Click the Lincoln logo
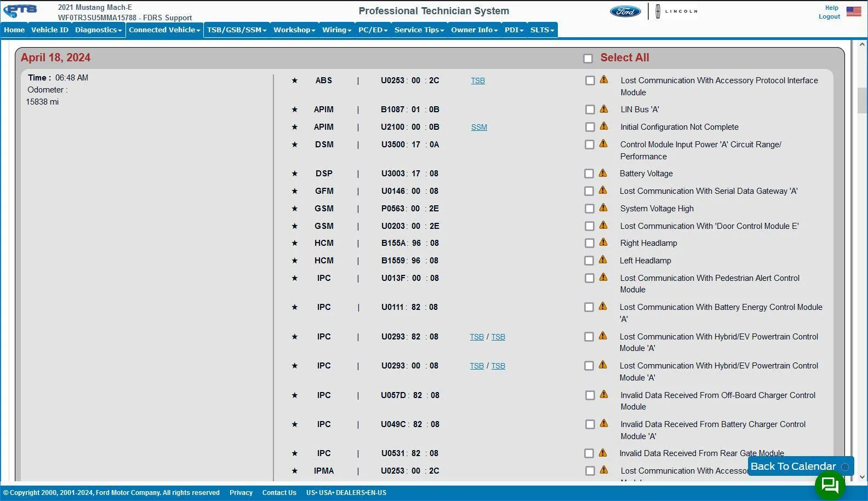This screenshot has width=868, height=501. click(676, 11)
